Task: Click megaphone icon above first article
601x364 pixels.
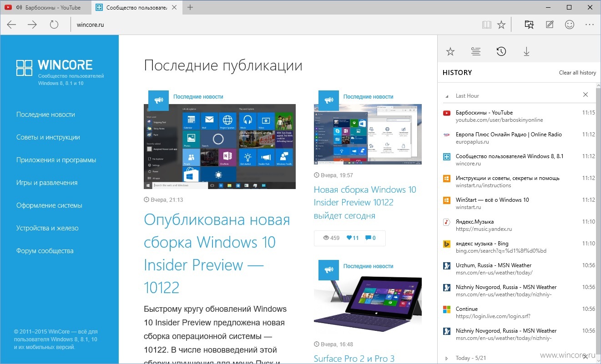Action: point(158,100)
